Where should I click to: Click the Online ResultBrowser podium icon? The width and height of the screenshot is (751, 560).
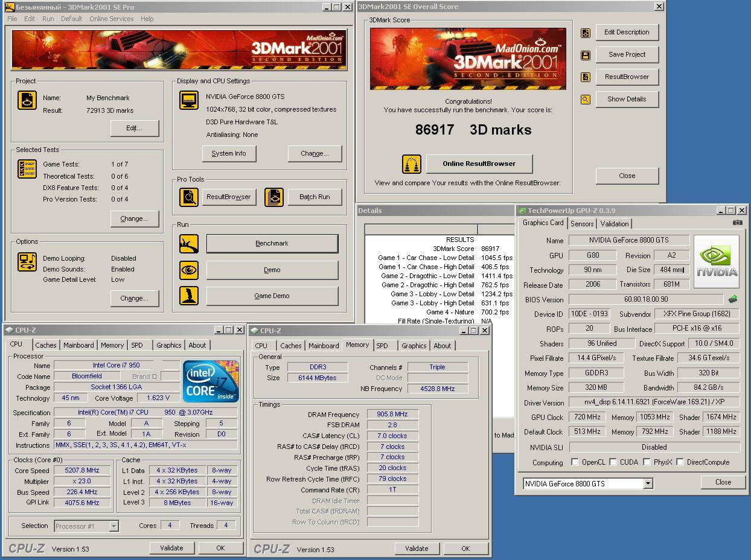(412, 164)
